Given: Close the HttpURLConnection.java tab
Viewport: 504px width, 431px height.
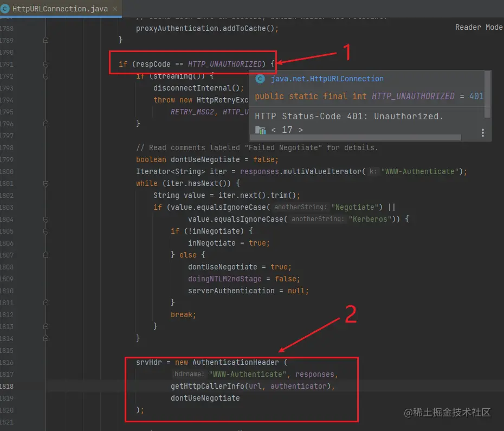Looking at the screenshot, I should tap(115, 9).
